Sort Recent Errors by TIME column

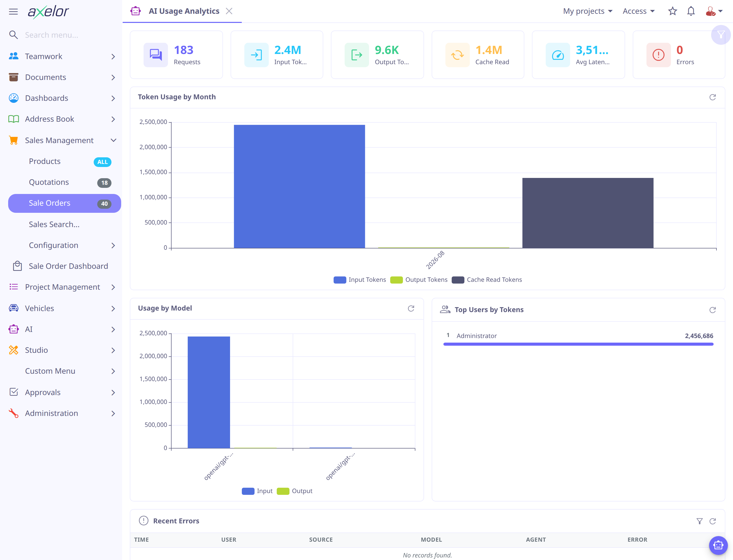pos(141,540)
